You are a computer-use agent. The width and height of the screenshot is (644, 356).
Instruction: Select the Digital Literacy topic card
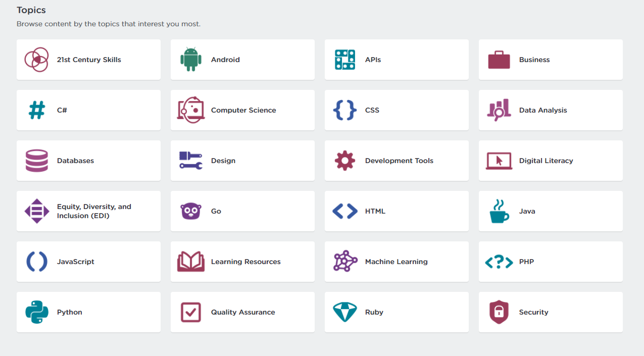pyautogui.click(x=551, y=161)
